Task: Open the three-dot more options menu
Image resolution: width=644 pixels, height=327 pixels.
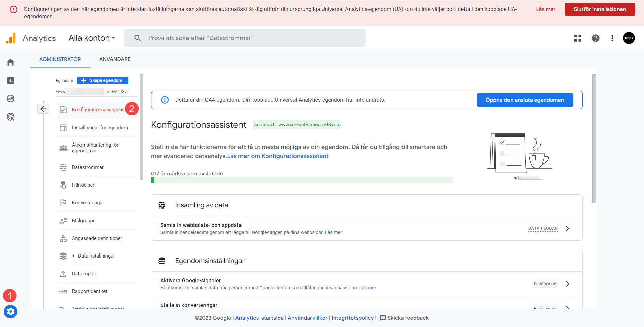Action: (x=612, y=38)
